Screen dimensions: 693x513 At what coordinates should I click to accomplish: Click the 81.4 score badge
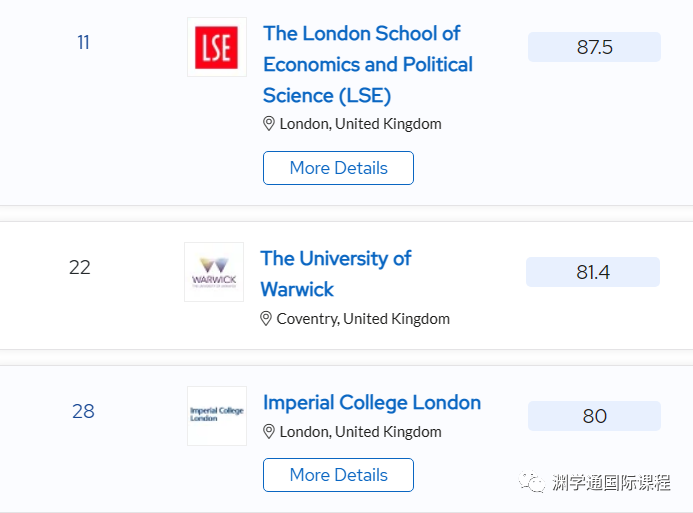pyautogui.click(x=593, y=272)
